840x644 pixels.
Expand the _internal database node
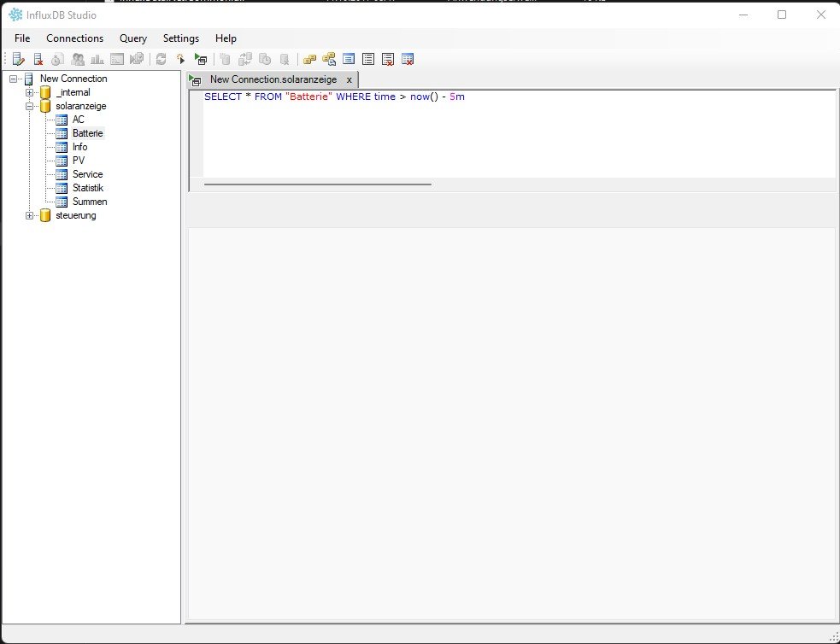click(x=30, y=92)
